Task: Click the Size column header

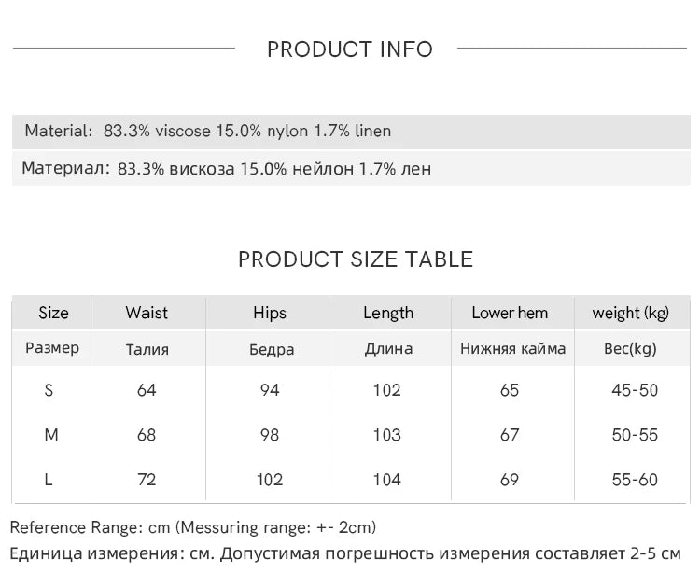Action: click(53, 313)
